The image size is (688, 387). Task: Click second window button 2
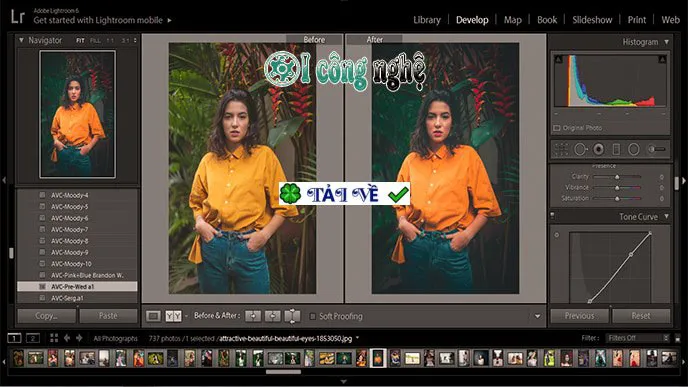click(33, 338)
